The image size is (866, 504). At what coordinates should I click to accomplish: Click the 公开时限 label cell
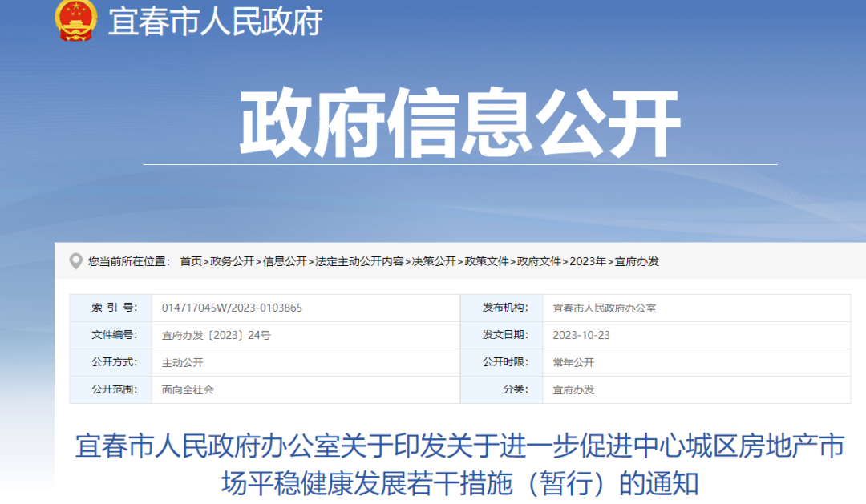click(x=501, y=363)
